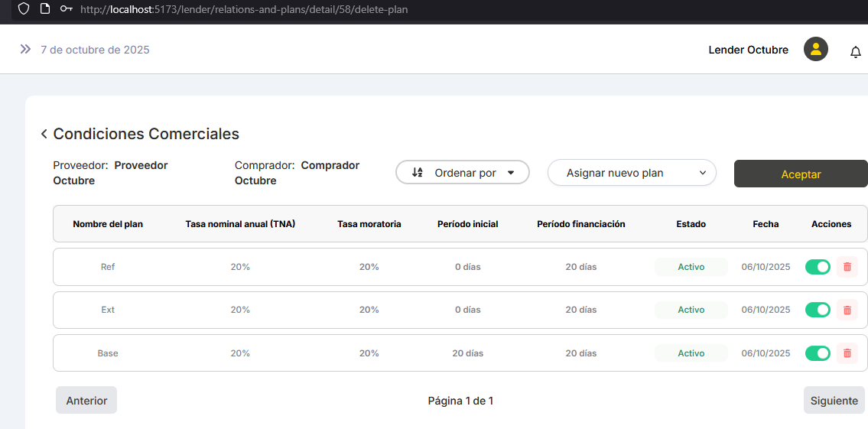Viewport: 868px width, 429px height.
Task: Click the Estado column header
Action: pos(691,224)
